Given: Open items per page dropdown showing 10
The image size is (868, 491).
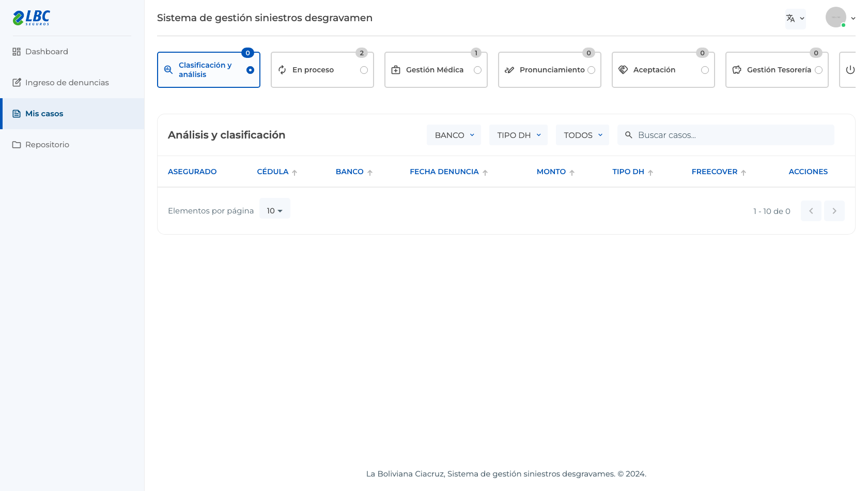Looking at the screenshot, I should point(274,210).
